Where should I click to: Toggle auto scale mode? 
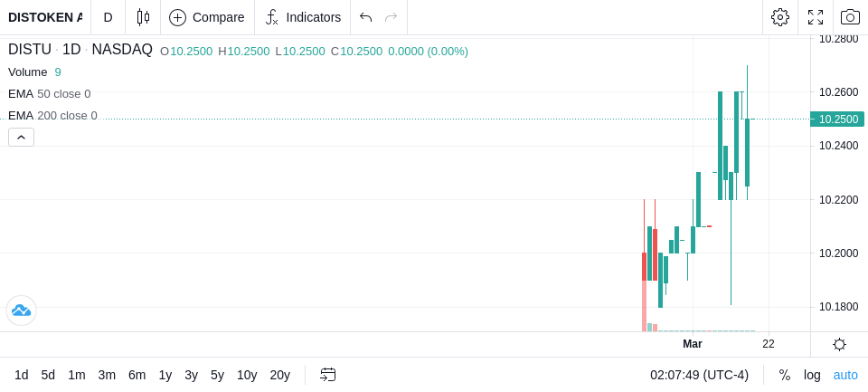845,375
